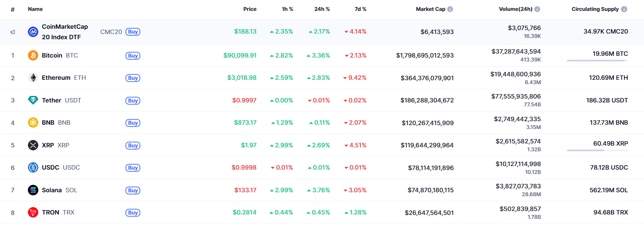Screen dimensions: 644x228
Task: Click the XRP black logo icon
Action: (x=33, y=145)
